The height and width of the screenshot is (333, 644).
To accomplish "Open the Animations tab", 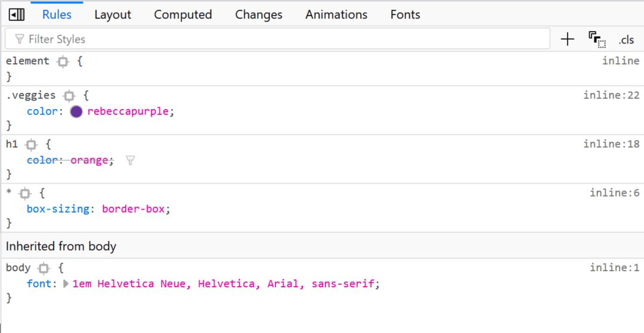I will pyautogui.click(x=336, y=15).
